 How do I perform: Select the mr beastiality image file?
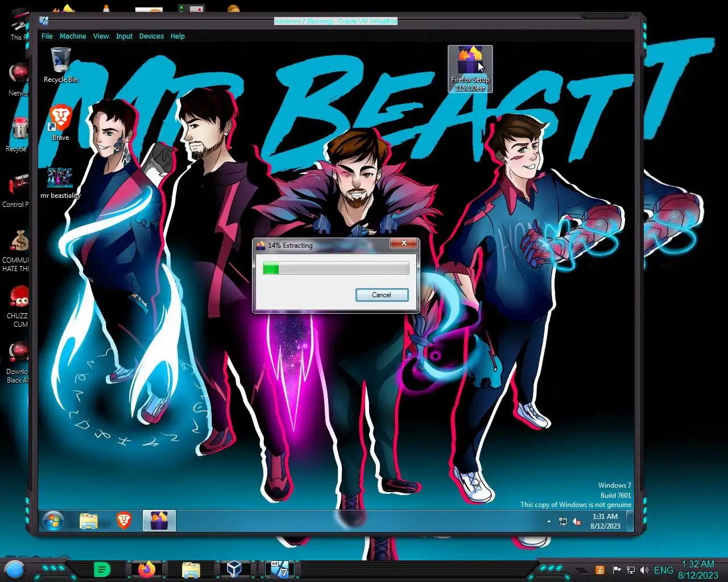click(x=60, y=183)
